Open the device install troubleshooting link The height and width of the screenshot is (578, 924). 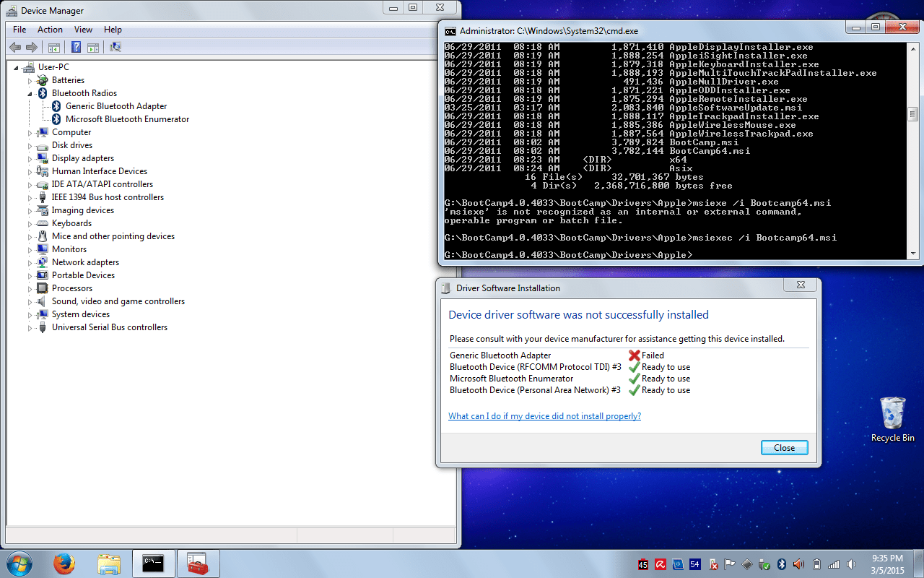click(x=543, y=416)
